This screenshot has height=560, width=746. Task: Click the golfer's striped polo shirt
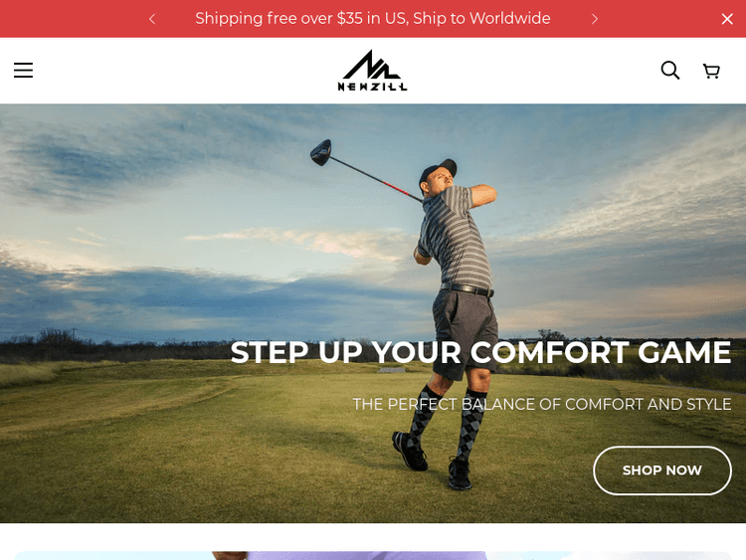click(456, 237)
